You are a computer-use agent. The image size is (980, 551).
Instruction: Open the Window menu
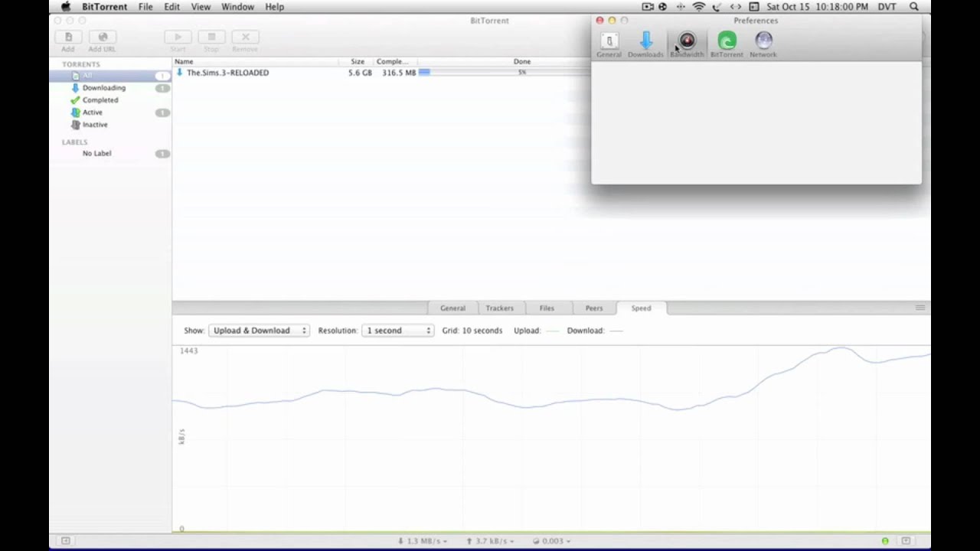coord(238,7)
